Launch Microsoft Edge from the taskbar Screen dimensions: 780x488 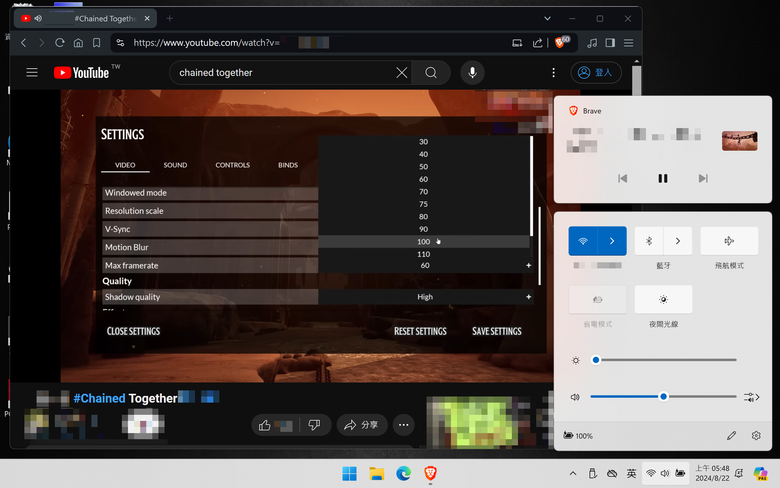[x=403, y=474]
